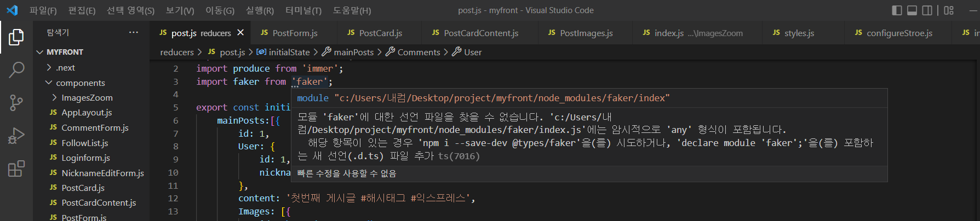
Task: Switch to the configureStroe.js tab
Action: [x=899, y=33]
